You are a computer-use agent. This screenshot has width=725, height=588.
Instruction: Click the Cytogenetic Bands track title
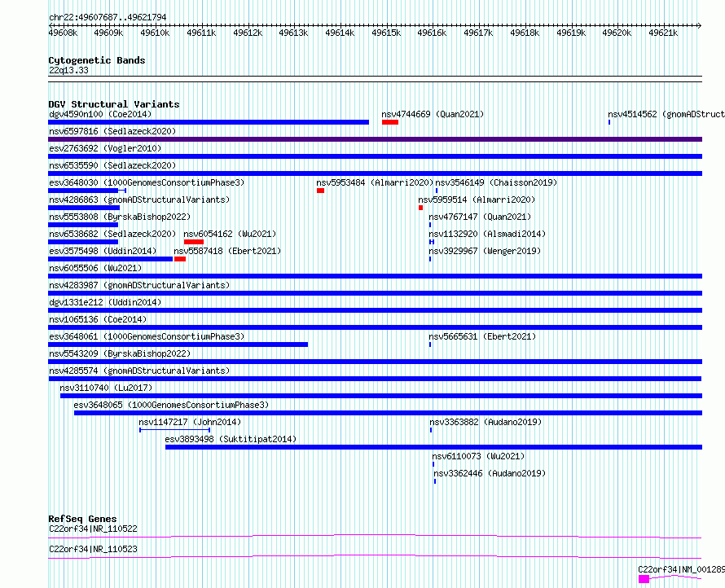click(x=97, y=60)
